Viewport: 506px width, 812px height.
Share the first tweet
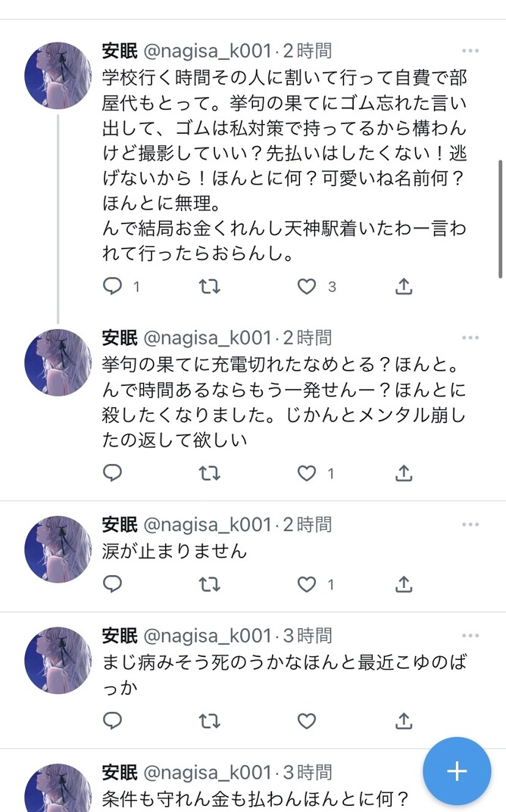[x=404, y=287]
